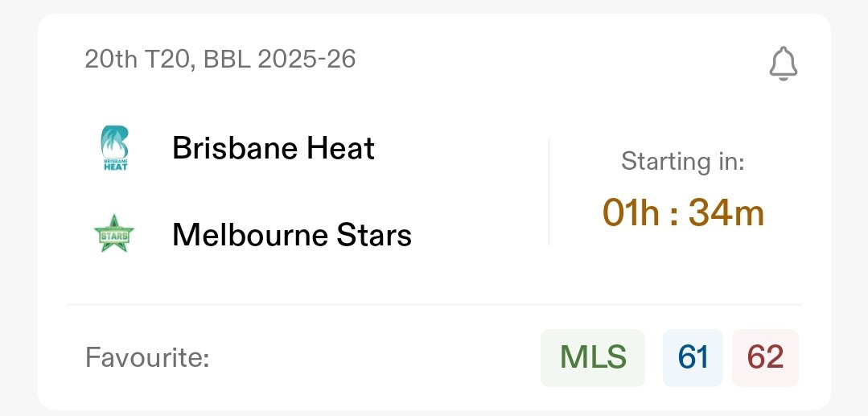Tap the blue 61 odds box

693,358
